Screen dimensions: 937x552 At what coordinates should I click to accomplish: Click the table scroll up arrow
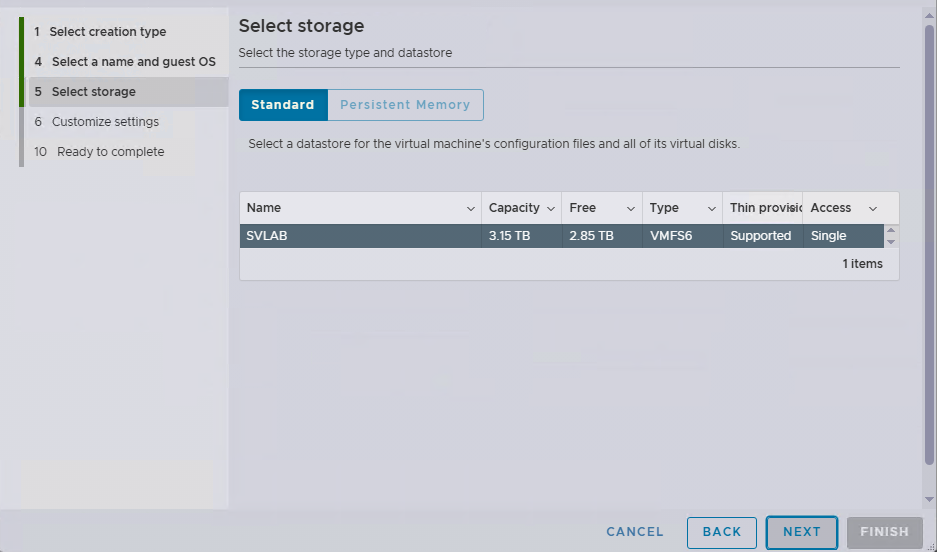pos(891,230)
